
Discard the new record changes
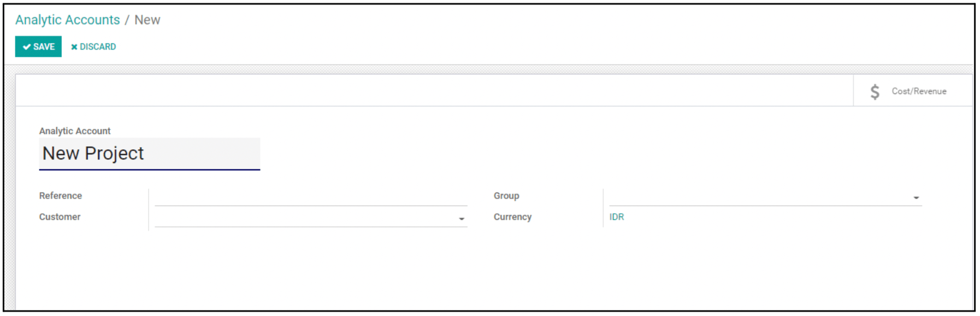[93, 47]
